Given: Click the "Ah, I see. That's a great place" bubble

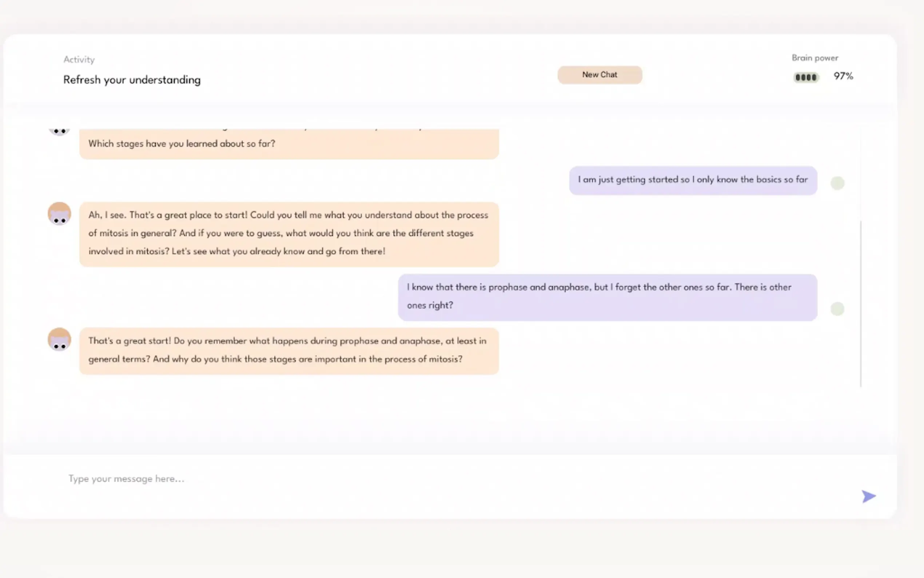Looking at the screenshot, I should coord(289,234).
